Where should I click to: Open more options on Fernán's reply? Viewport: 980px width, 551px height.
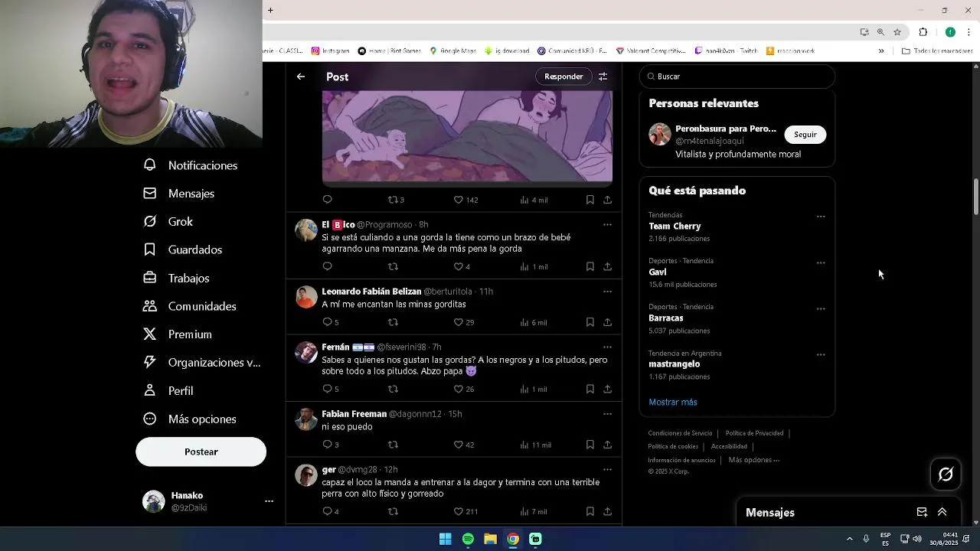(x=607, y=347)
